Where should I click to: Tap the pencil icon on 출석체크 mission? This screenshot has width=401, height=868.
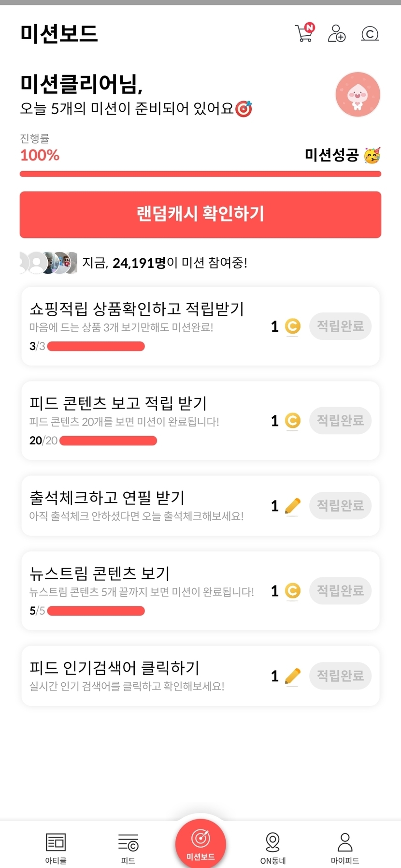click(x=292, y=506)
